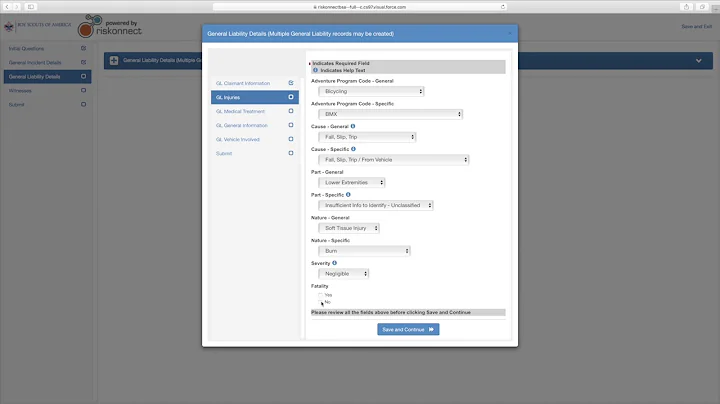This screenshot has width=720, height=404.
Task: Open the Part - General dropdown
Action: [352, 182]
